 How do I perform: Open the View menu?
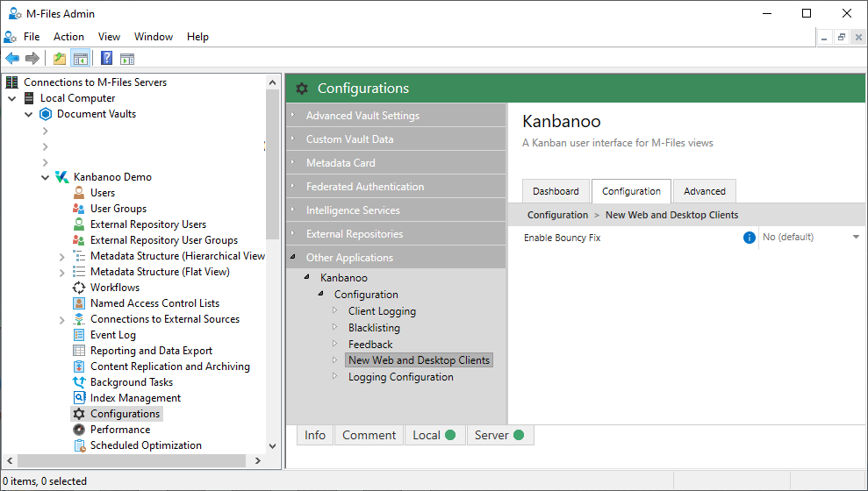pos(109,37)
